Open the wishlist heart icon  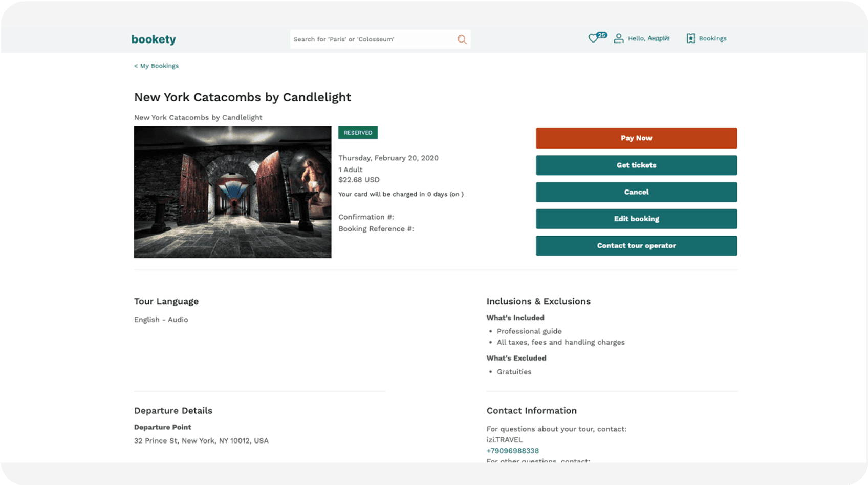(x=593, y=38)
